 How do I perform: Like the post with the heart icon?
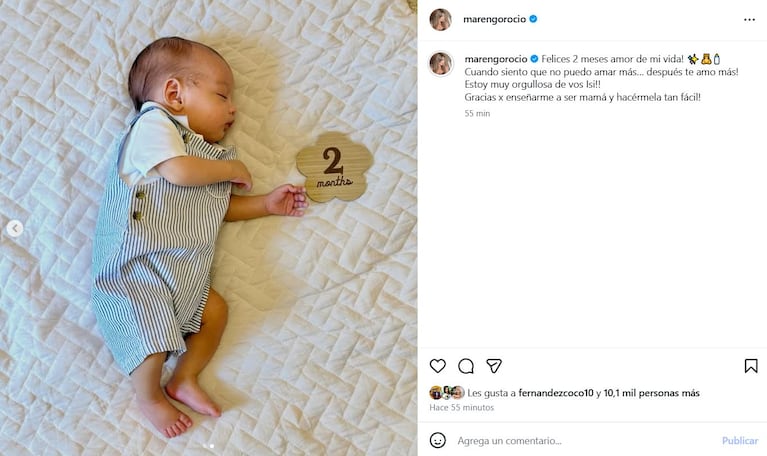[438, 366]
